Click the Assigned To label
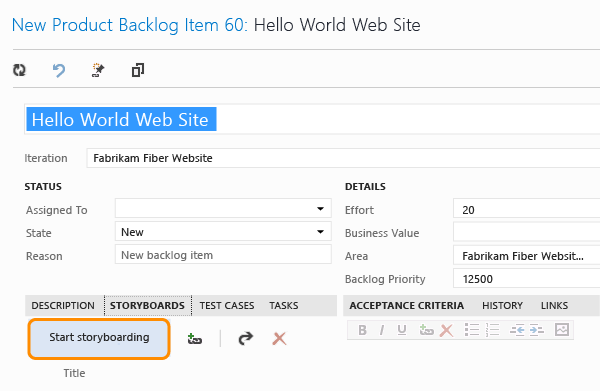Viewport: 600px width, 391px height. 57,210
